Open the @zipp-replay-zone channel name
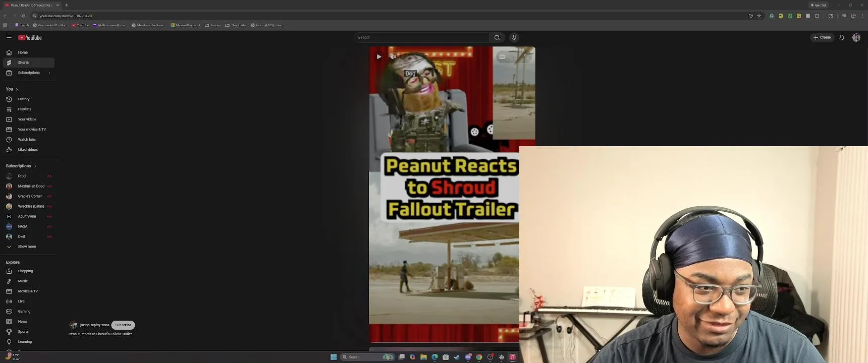 pos(94,325)
